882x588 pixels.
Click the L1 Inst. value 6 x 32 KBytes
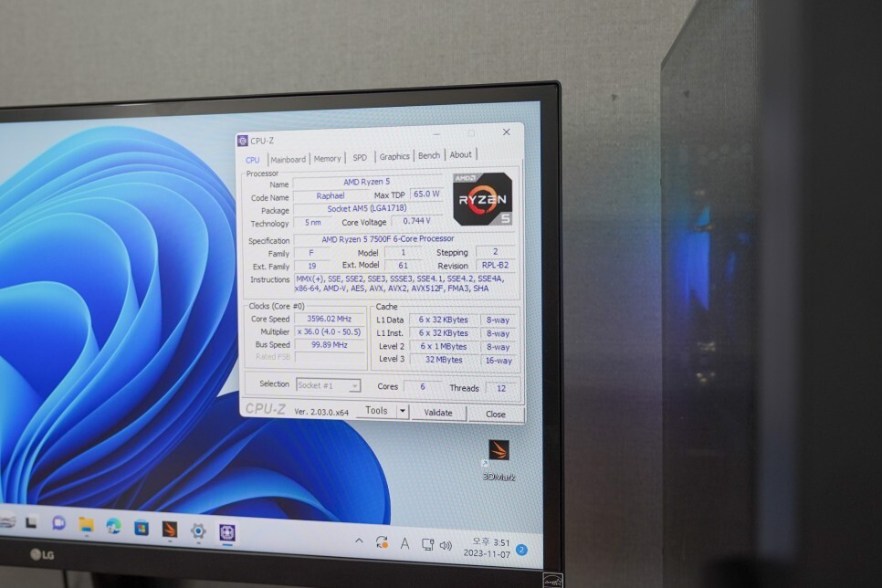pos(443,333)
